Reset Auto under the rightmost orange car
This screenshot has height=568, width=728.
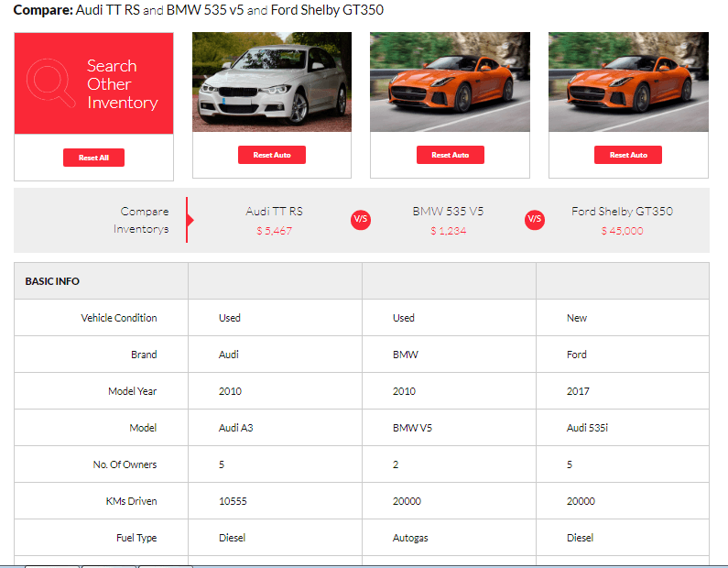click(627, 155)
